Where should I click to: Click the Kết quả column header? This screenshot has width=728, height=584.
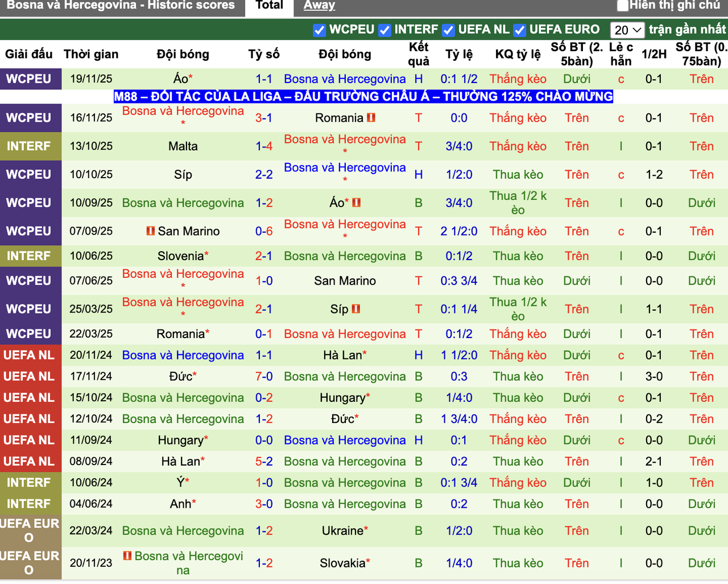pyautogui.click(x=419, y=55)
